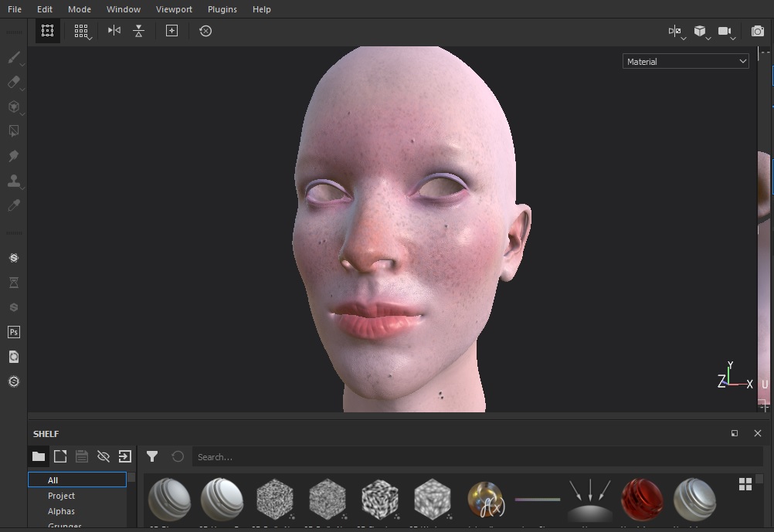Click the shelf folder icon

point(39,456)
